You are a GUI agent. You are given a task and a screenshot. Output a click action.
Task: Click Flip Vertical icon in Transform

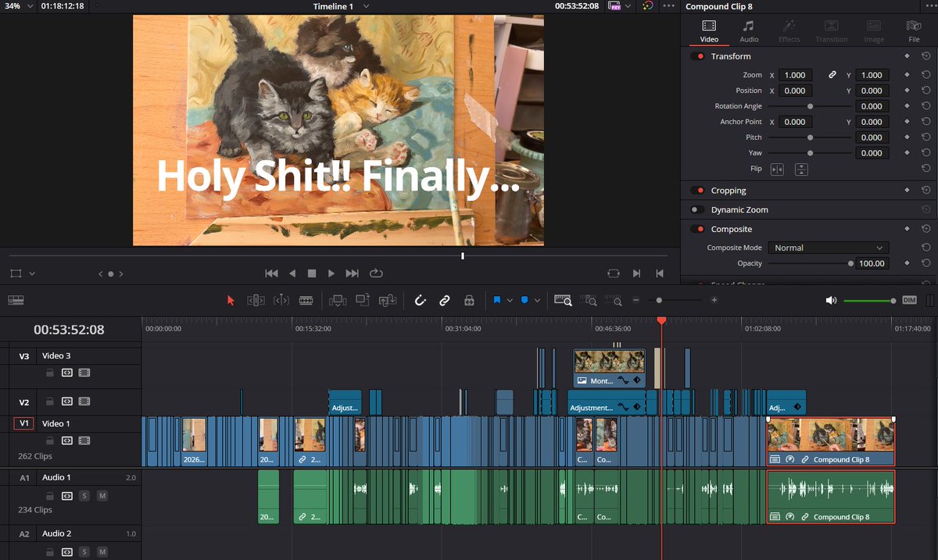[801, 169]
